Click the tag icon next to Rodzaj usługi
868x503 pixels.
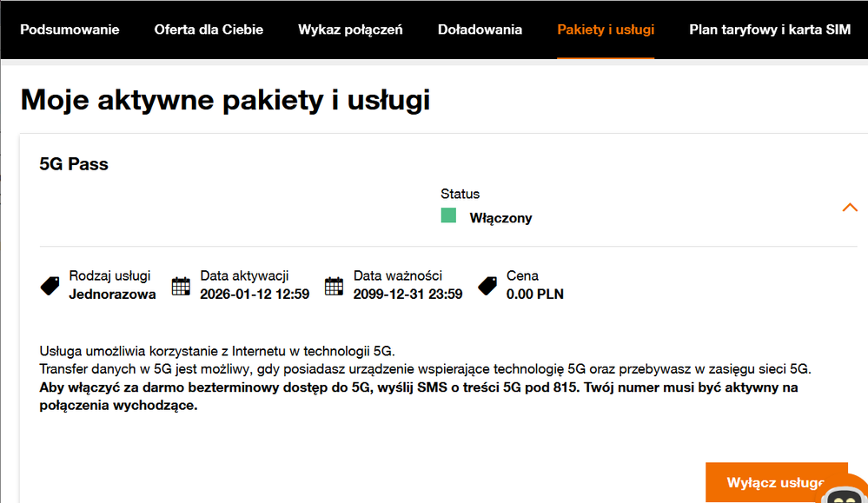pyautogui.click(x=50, y=286)
